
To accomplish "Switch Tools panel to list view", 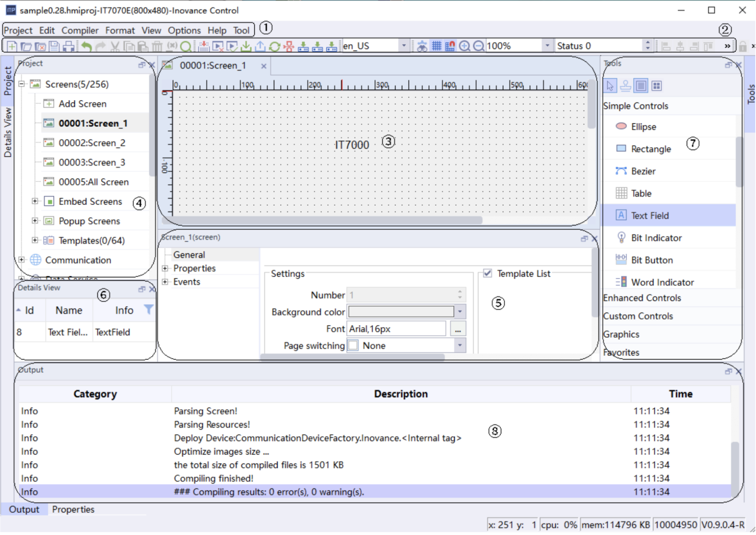I will pos(641,86).
